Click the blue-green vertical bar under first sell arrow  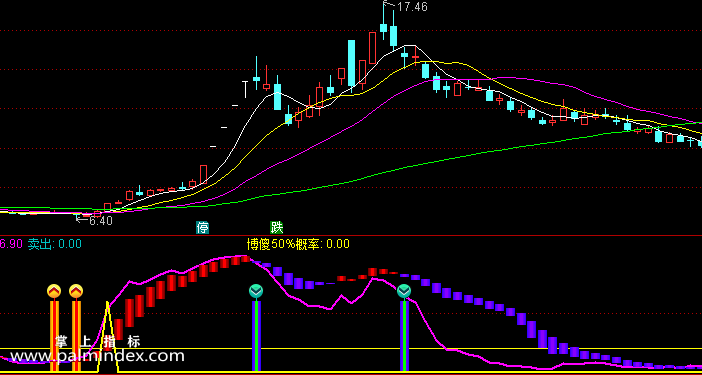256,336
